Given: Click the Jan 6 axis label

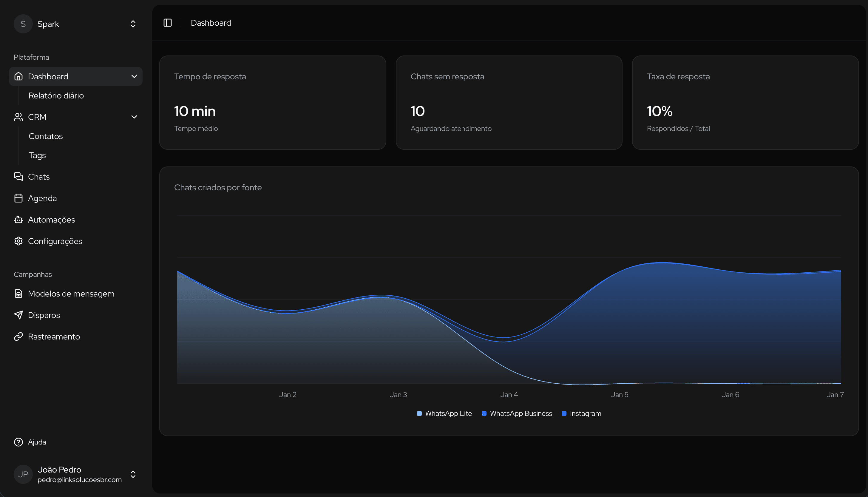Looking at the screenshot, I should click(x=730, y=395).
